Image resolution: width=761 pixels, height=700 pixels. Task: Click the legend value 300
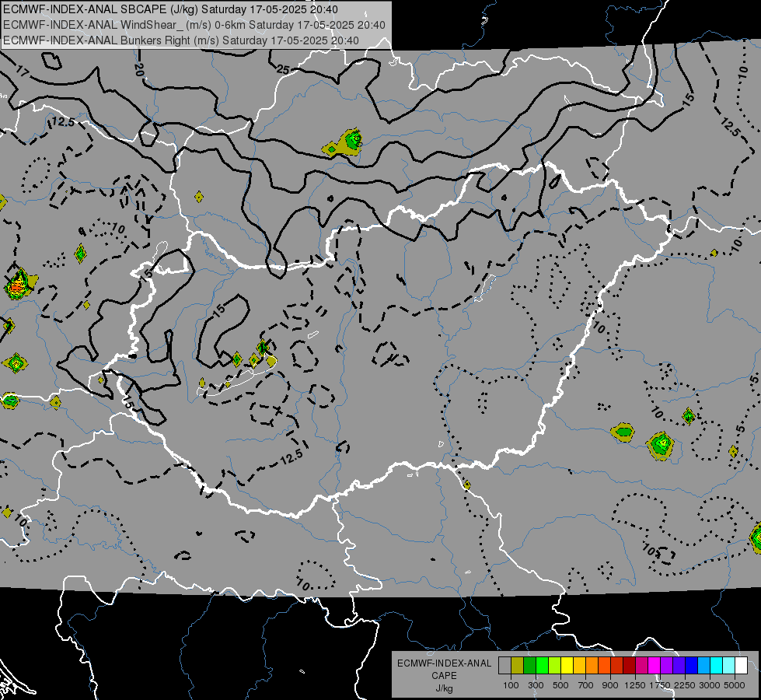pos(536,685)
